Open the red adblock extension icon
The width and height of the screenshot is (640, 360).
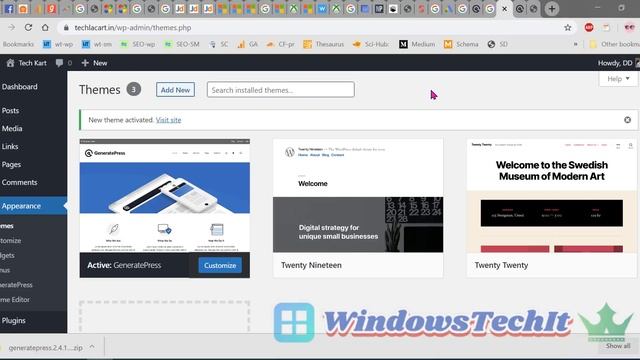(x=589, y=27)
